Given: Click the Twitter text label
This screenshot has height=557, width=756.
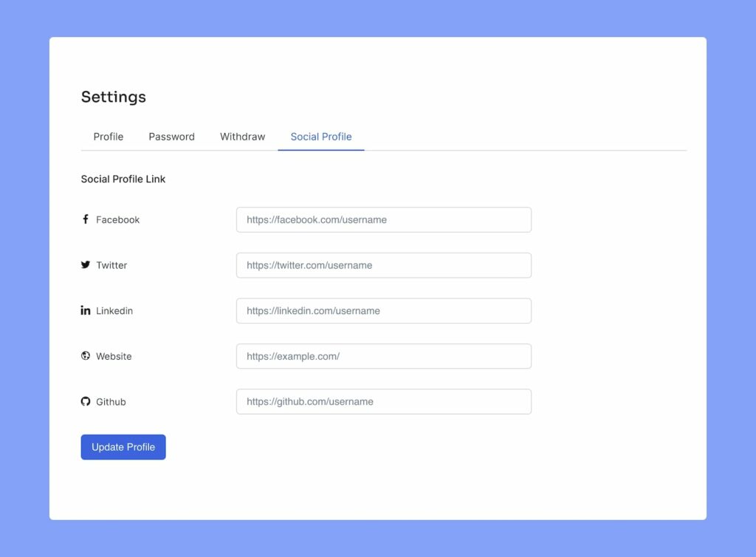Looking at the screenshot, I should tap(111, 265).
